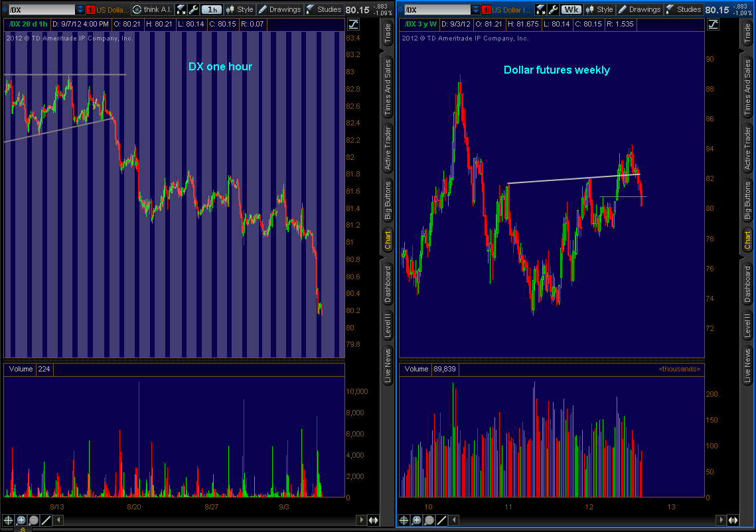Click the scroll left arrow below left chart

coord(361,520)
